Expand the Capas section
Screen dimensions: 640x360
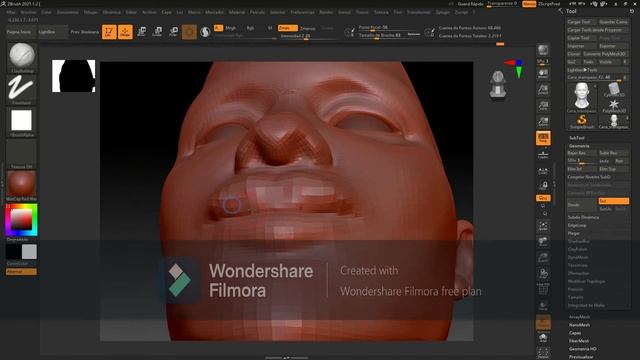[x=575, y=333]
